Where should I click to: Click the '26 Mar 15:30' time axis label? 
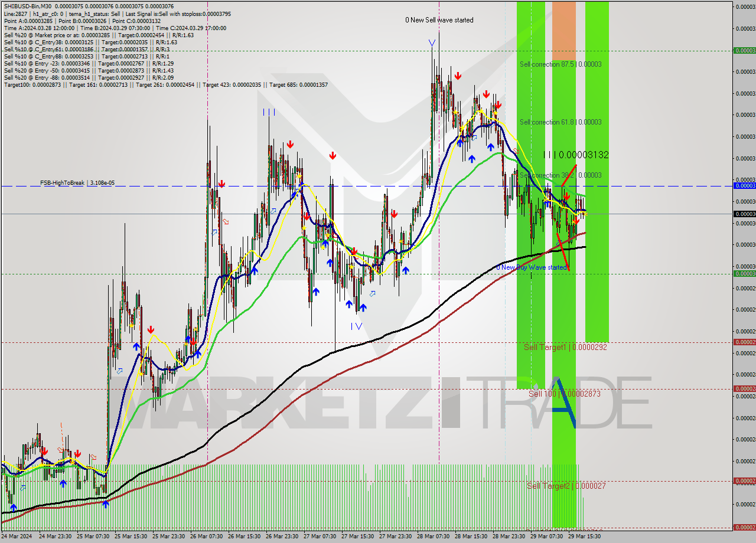[x=245, y=537]
